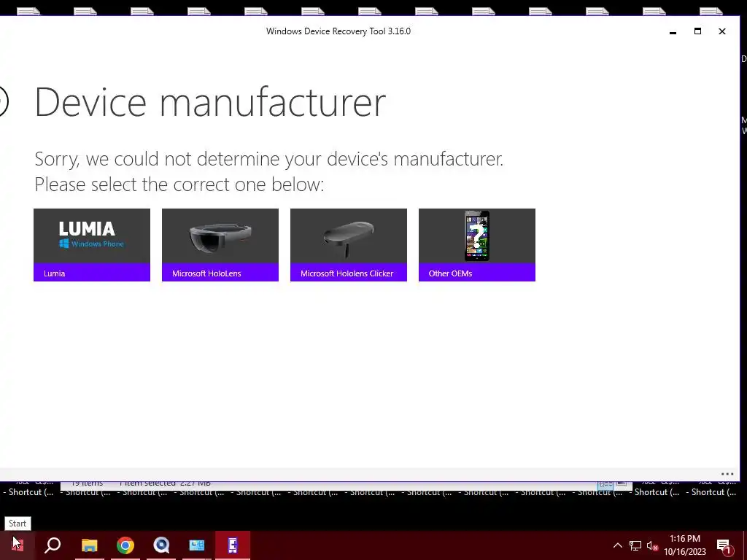The height and width of the screenshot is (560, 747).
Task: Open the network status tray icon
Action: 635,545
